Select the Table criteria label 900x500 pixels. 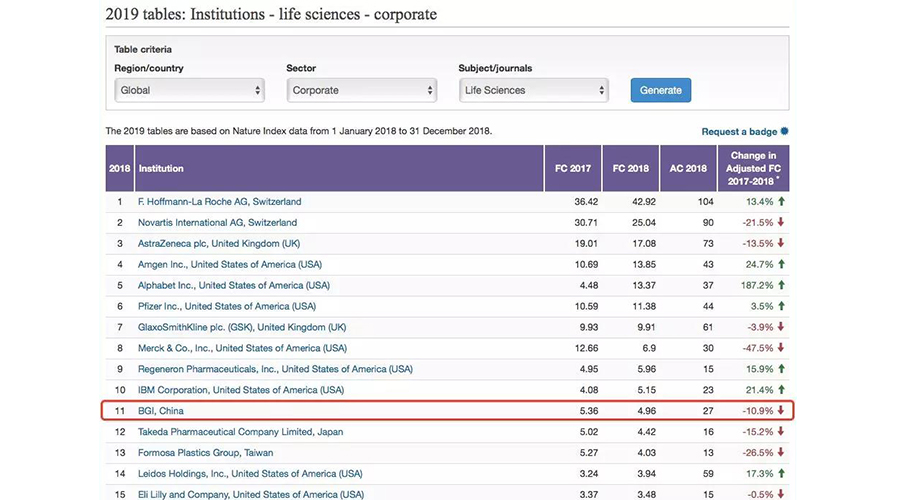143,49
